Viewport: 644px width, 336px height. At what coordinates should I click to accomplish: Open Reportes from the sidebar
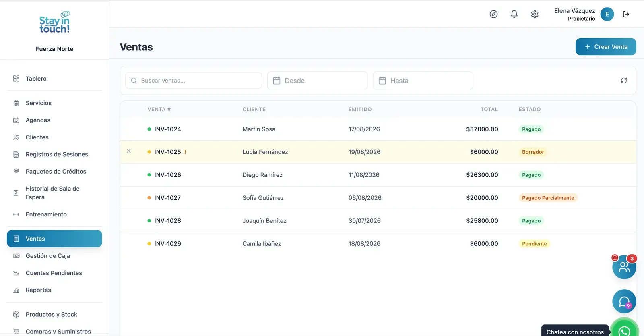tap(54, 290)
